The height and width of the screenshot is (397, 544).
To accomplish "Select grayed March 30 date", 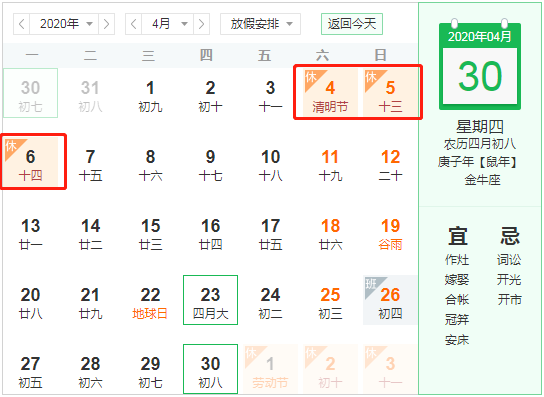I will pyautogui.click(x=31, y=93).
